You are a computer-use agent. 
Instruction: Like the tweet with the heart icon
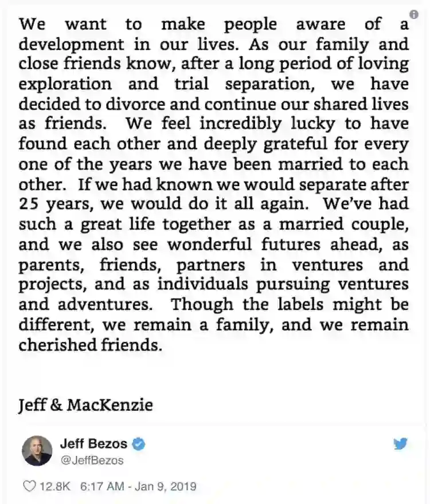[x=29, y=487]
